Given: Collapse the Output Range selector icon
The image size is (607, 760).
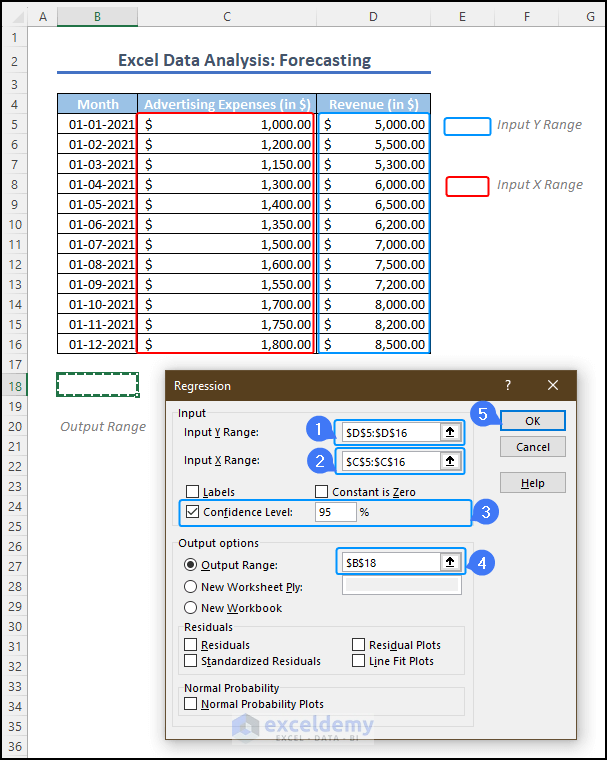Looking at the screenshot, I should pyautogui.click(x=450, y=562).
